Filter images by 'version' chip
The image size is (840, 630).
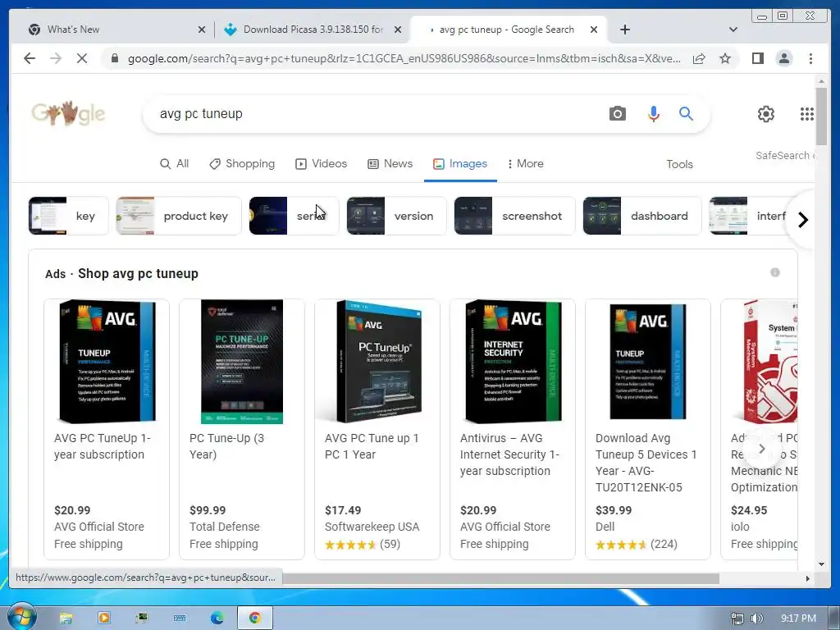(396, 216)
